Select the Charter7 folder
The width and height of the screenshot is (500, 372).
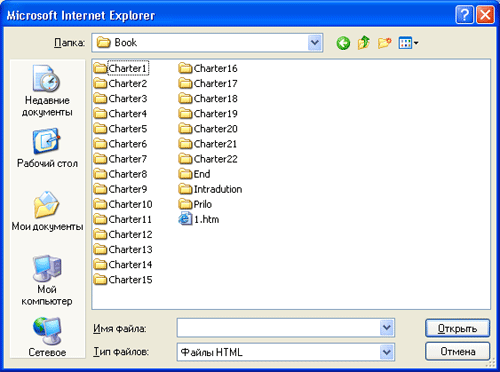point(120,159)
